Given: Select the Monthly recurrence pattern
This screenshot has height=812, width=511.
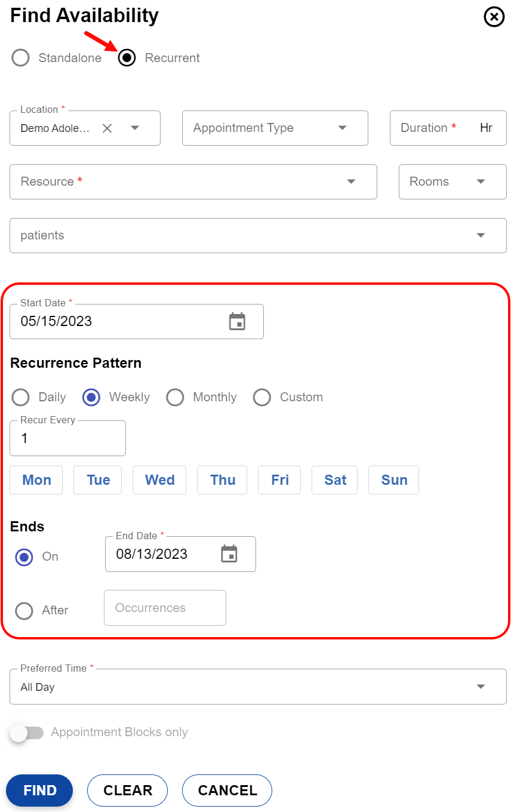Looking at the screenshot, I should [x=175, y=397].
